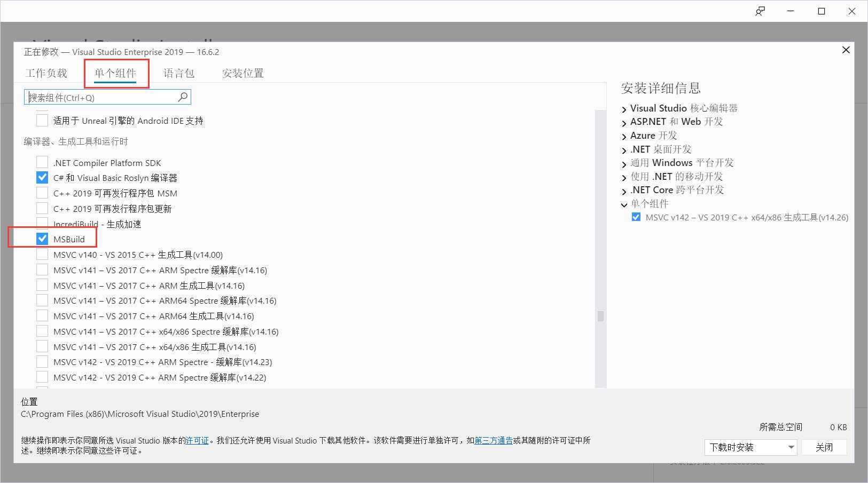Expand Azure 开发 details
868x483 pixels.
(624, 136)
